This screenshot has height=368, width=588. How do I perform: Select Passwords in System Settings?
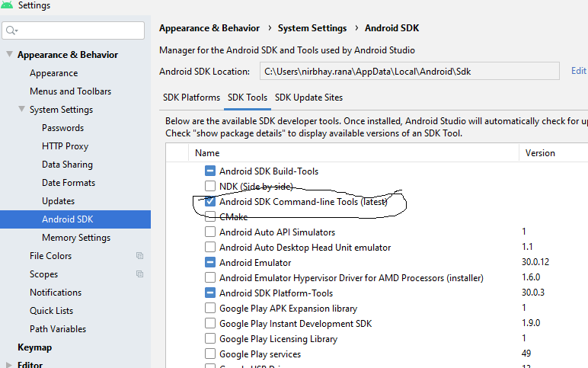62,128
